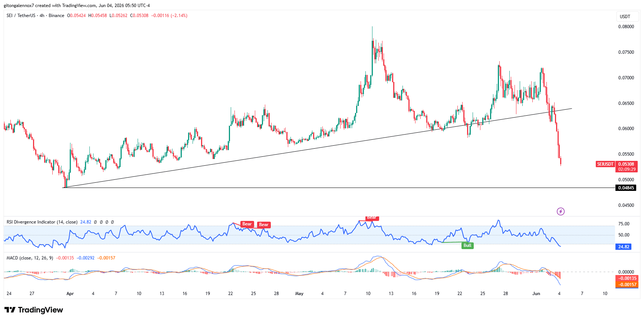Click the May label on the time axis
The width and height of the screenshot is (644, 321).
[299, 294]
